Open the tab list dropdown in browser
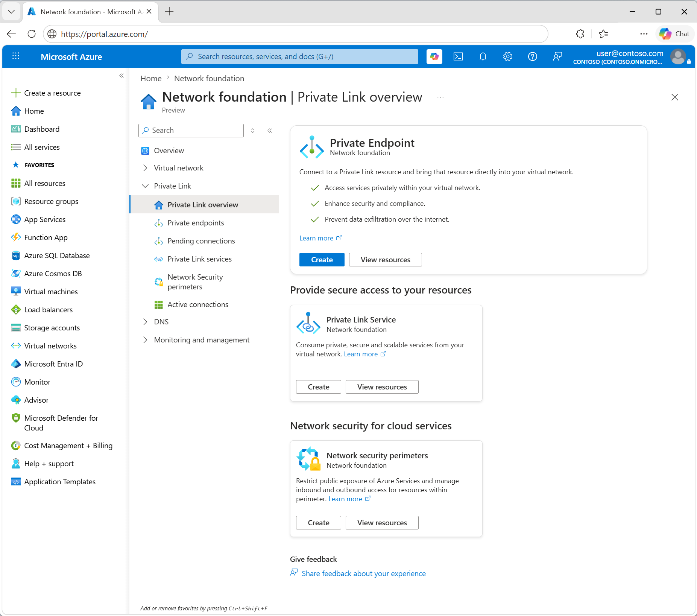This screenshot has height=616, width=697. [x=11, y=12]
